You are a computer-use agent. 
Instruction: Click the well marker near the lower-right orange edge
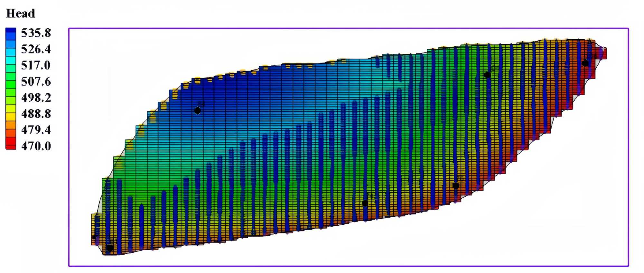click(456, 186)
